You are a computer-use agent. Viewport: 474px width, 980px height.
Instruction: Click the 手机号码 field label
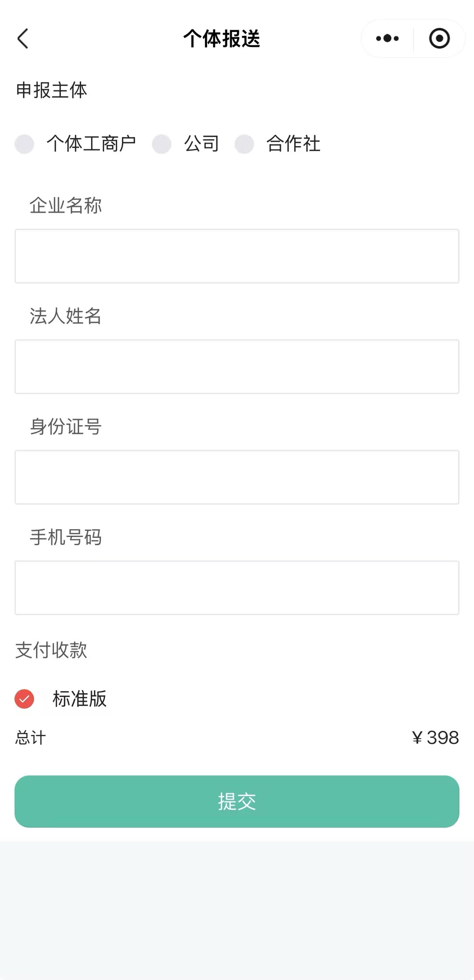click(66, 537)
